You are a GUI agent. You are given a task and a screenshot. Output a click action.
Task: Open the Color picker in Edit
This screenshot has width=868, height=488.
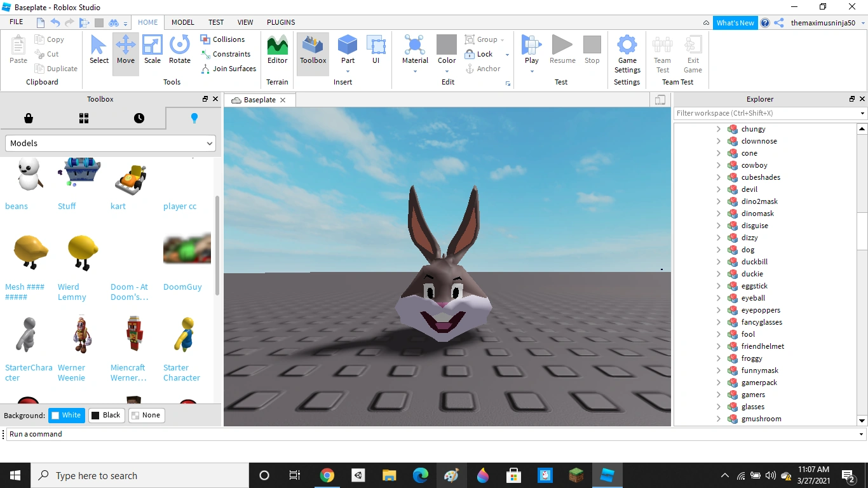click(x=447, y=50)
